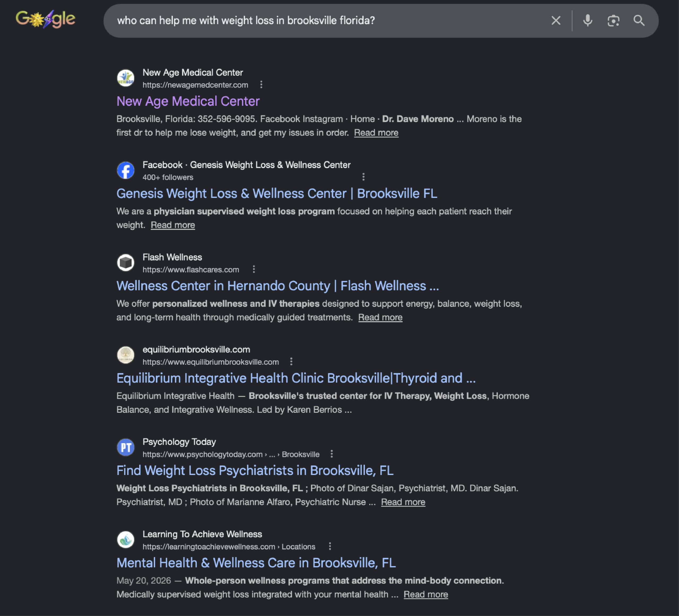The height and width of the screenshot is (616, 679).
Task: Click the 'New Age Medical Center' site name above URL
Action: [x=193, y=72]
